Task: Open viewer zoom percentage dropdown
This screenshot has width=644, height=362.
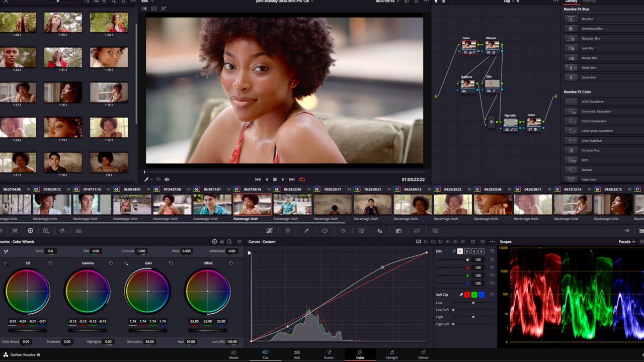Action: tap(146, 1)
